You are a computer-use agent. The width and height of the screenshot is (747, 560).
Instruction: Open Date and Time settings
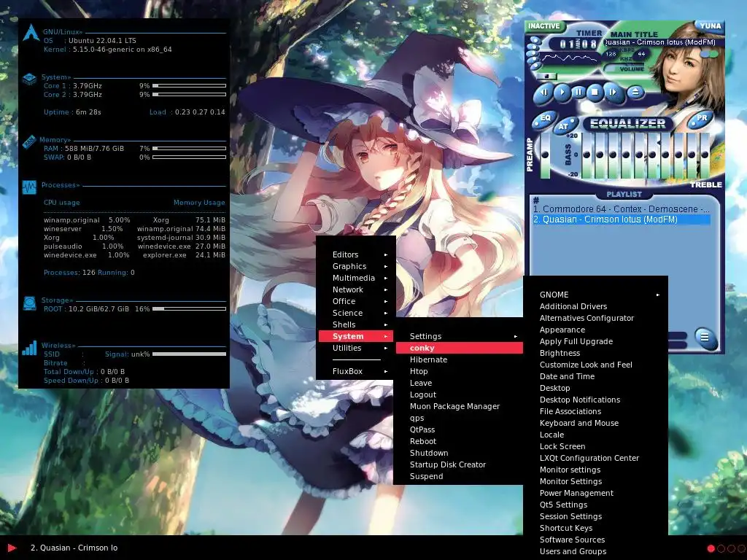(595, 377)
